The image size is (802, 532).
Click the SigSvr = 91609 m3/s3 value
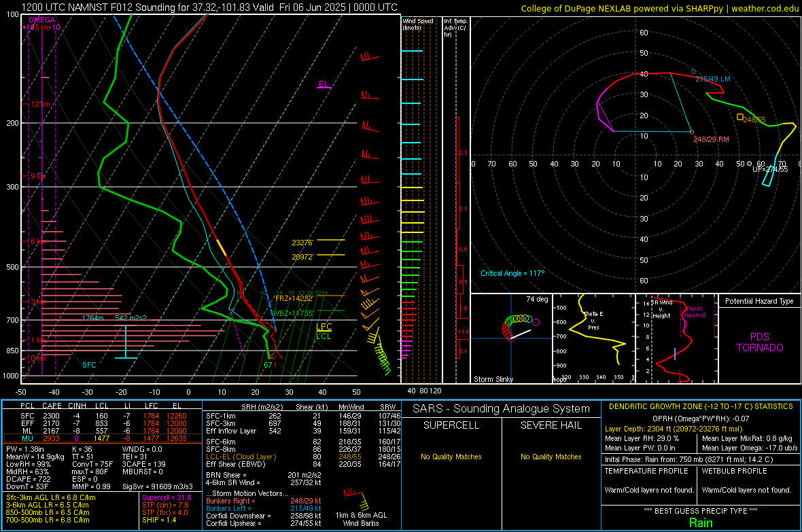click(158, 486)
